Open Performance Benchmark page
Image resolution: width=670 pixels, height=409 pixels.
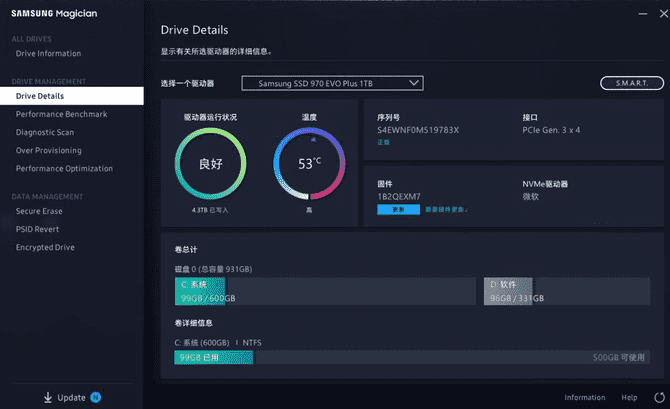[61, 114]
